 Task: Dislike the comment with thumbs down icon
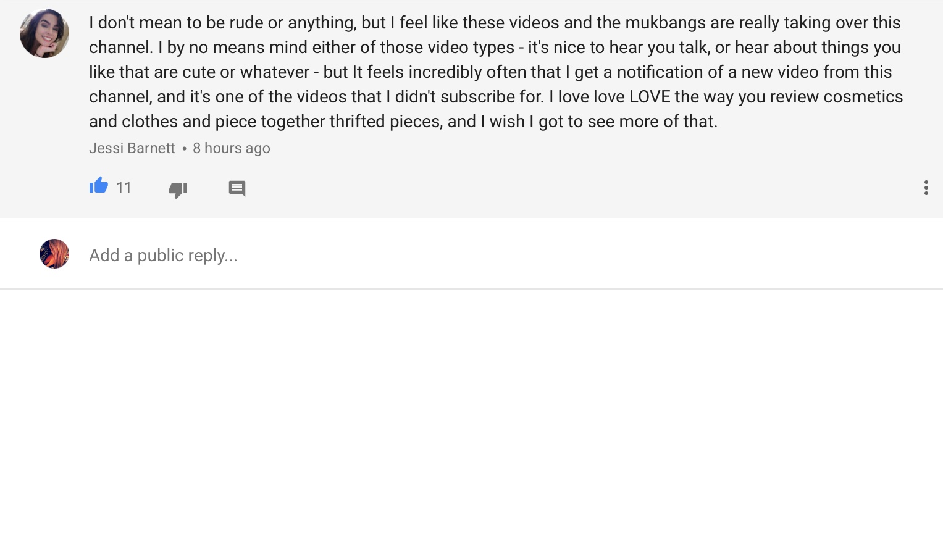(x=178, y=190)
